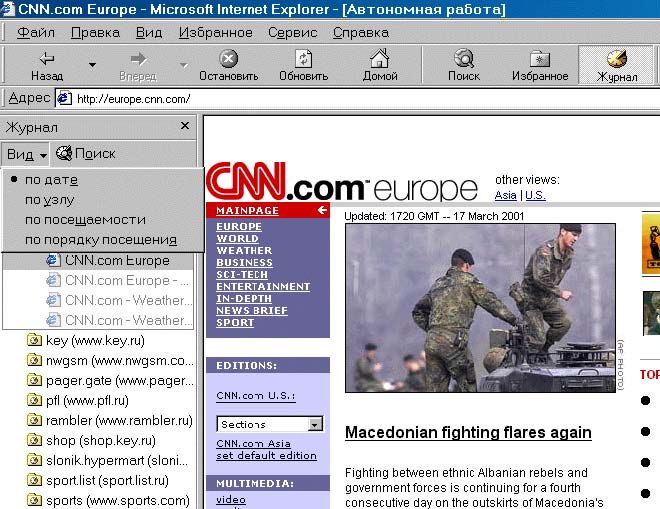Open the BUSINESS section link
Viewport: 660px width, 509px height.
click(x=245, y=262)
